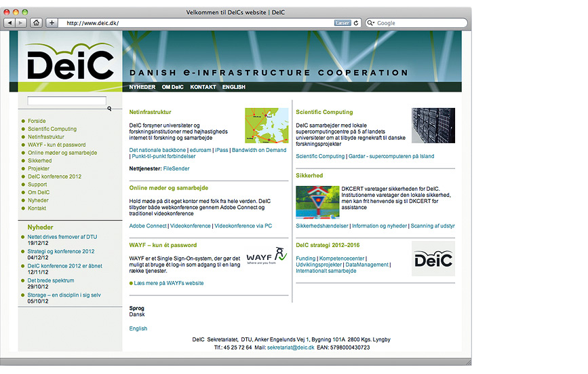Switch language with English link below Sprog

pyautogui.click(x=138, y=329)
